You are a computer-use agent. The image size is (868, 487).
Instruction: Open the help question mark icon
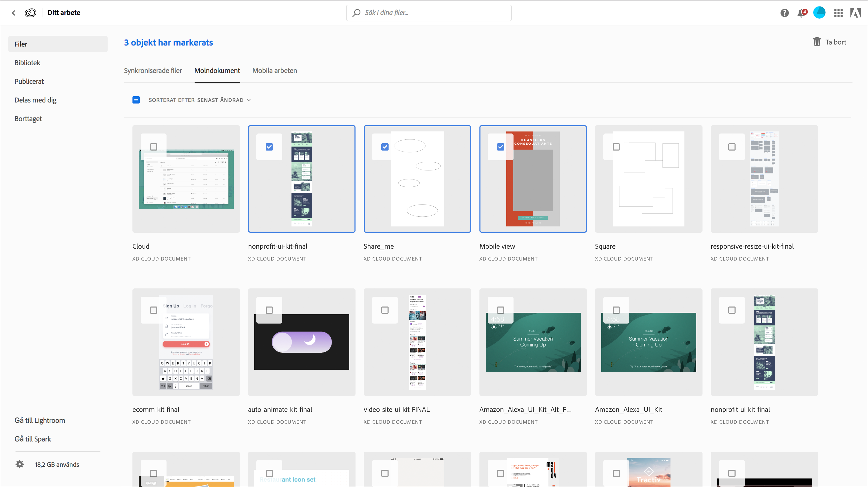(784, 13)
